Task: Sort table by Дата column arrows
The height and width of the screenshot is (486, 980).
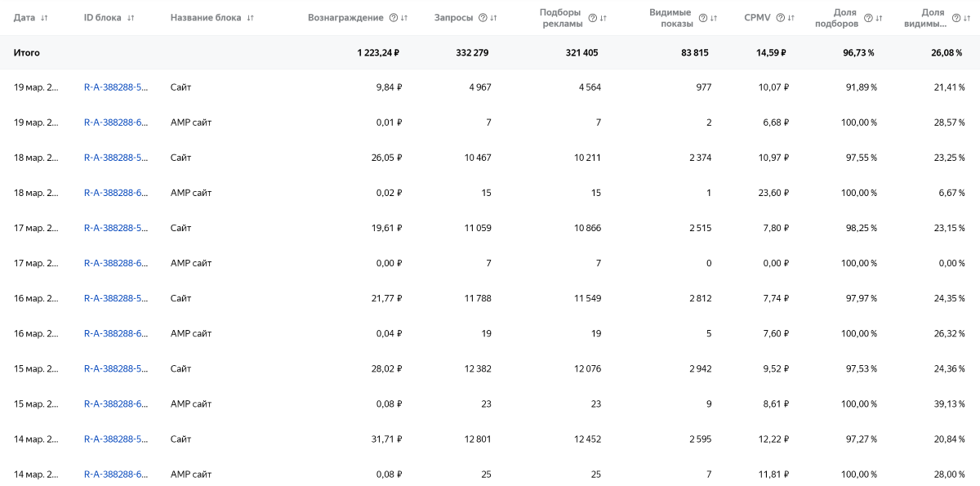Action: click(43, 18)
